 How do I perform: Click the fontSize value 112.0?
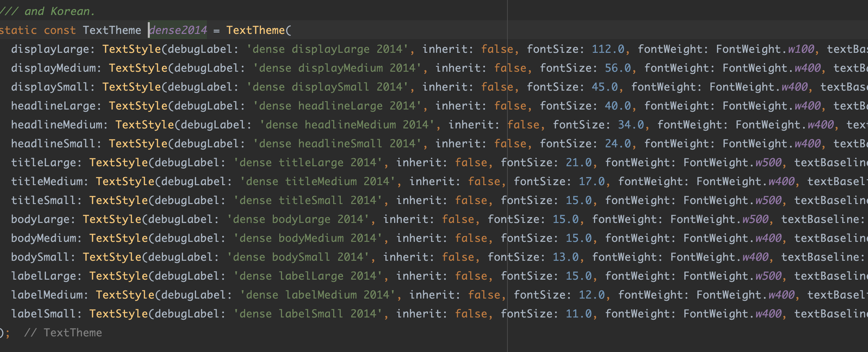(608, 49)
